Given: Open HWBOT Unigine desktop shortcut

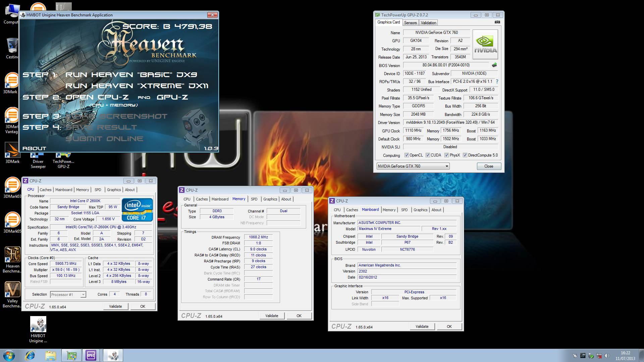Looking at the screenshot, I should [38, 330].
